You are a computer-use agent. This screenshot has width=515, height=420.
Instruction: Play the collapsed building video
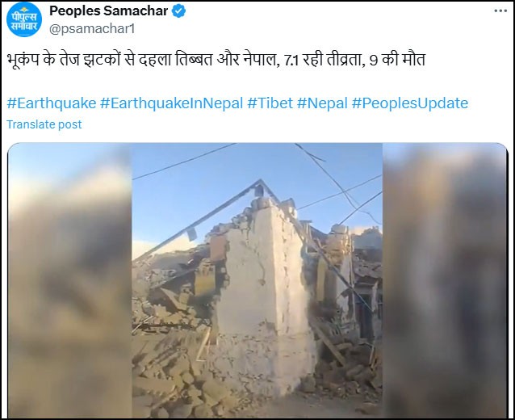(x=257, y=280)
